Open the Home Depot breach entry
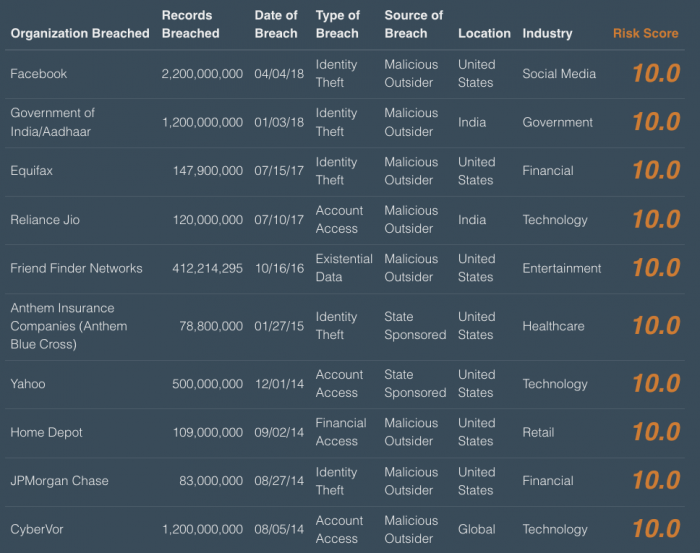 coord(46,432)
